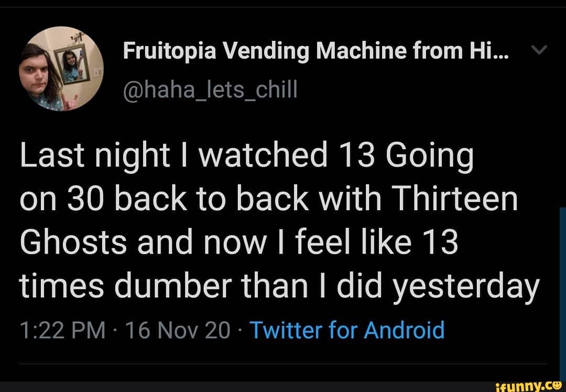Click the divider line below the timestamp
Screen dimensions: 566x392
[x=283, y=363]
